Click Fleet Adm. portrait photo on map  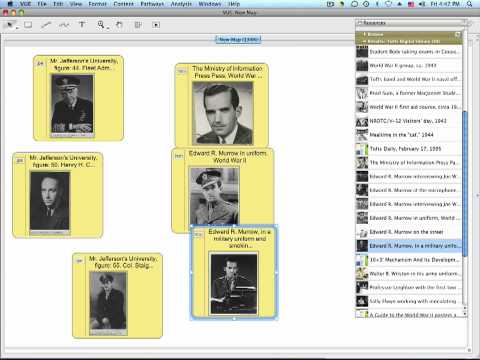(x=72, y=106)
